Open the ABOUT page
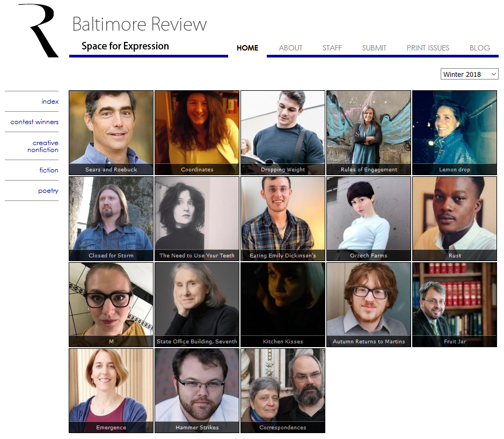The width and height of the screenshot is (504, 439). 290,48
